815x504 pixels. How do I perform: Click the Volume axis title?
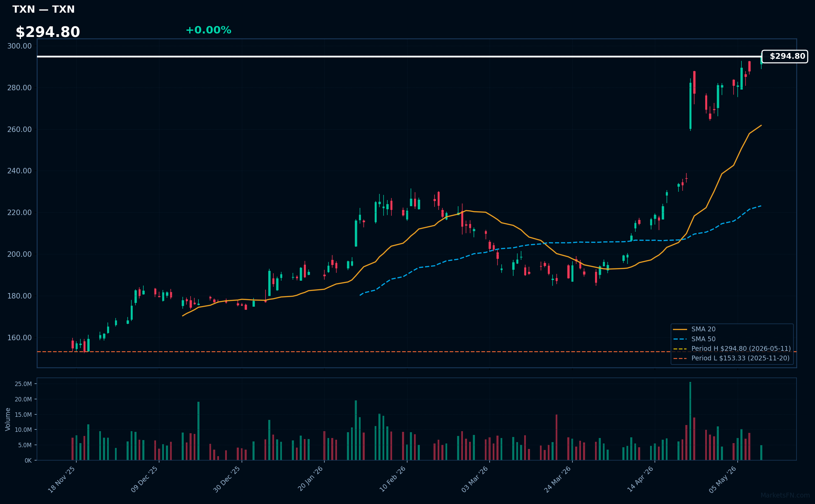[8, 419]
